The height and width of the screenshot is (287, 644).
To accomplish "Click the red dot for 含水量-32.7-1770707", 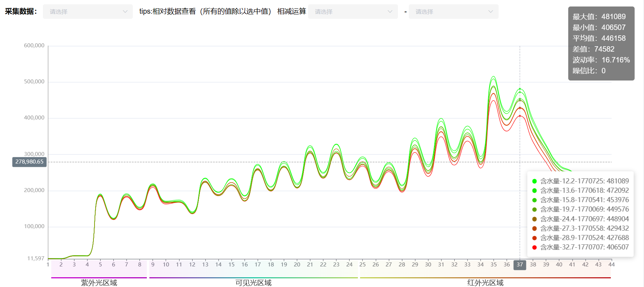I will [x=534, y=247].
